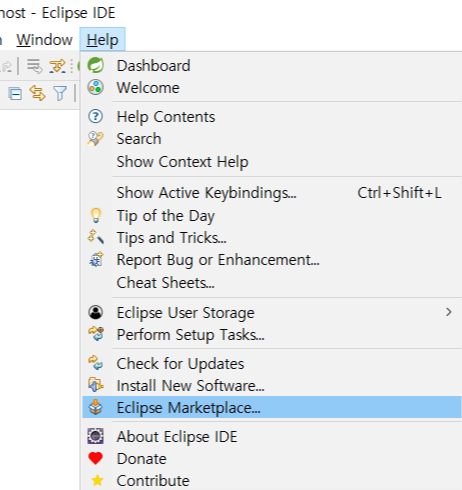Close the open Help menu
The width and height of the screenshot is (462, 490).
102,40
